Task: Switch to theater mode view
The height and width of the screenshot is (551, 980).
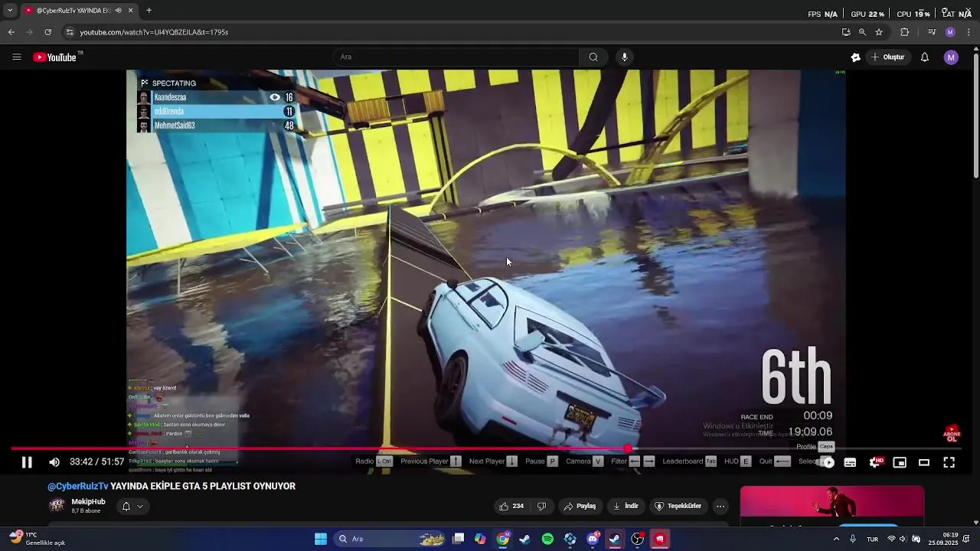Action: coord(924,462)
